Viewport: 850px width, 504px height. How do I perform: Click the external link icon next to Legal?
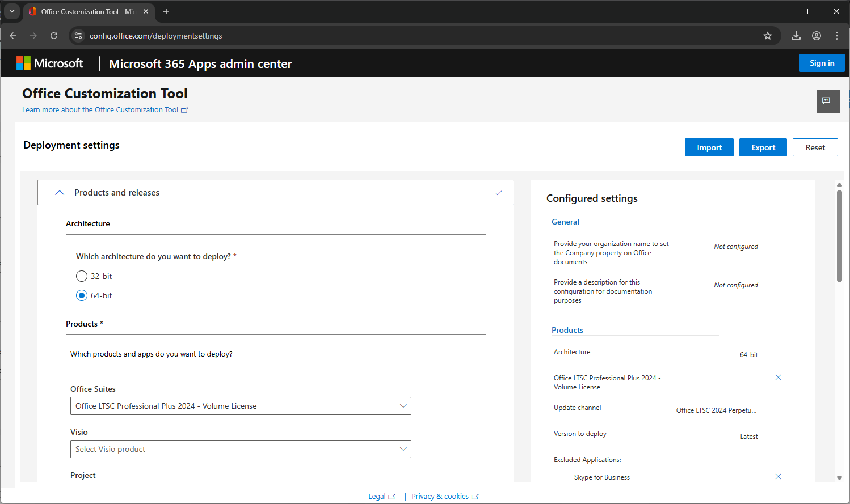coord(391,496)
